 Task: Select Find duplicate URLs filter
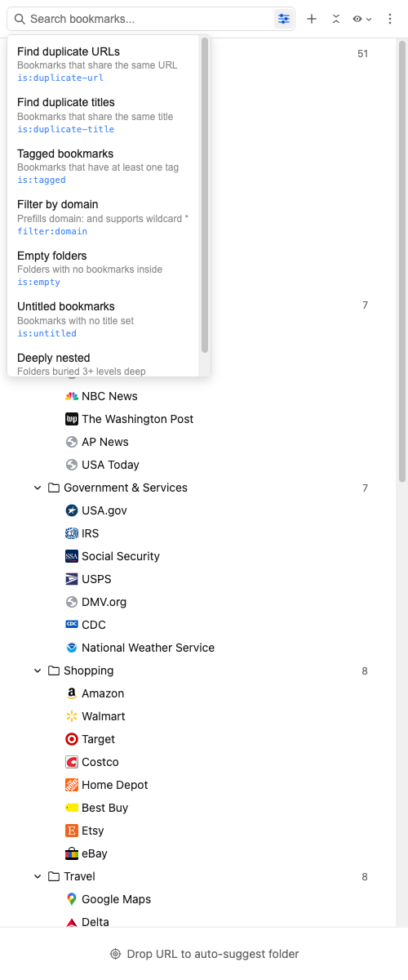(x=104, y=65)
